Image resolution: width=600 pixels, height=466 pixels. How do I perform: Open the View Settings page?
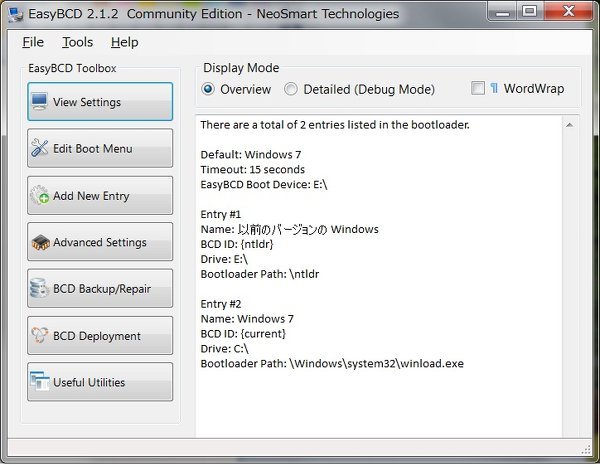click(100, 101)
